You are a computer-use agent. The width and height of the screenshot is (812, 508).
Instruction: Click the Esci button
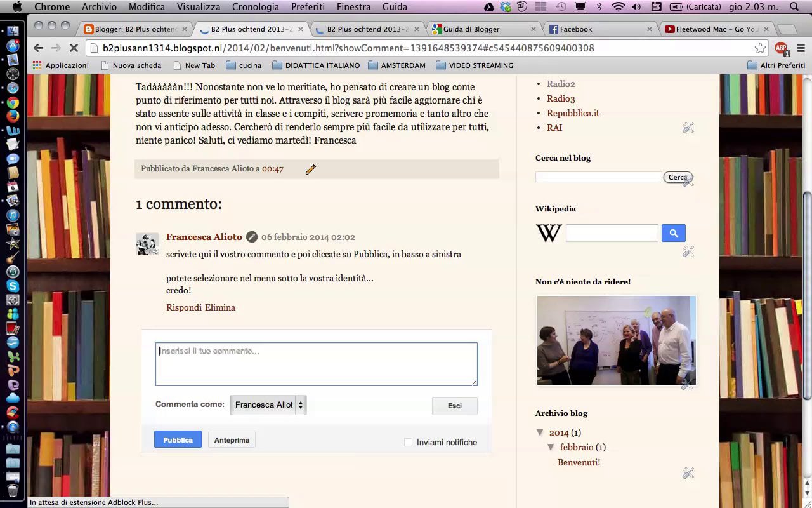455,406
